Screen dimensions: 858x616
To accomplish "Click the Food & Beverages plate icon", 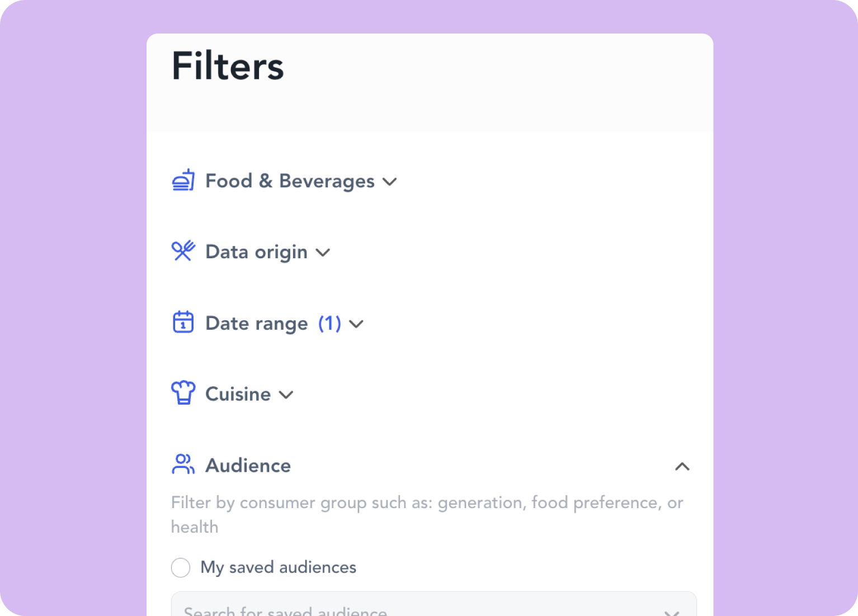I will click(x=182, y=180).
